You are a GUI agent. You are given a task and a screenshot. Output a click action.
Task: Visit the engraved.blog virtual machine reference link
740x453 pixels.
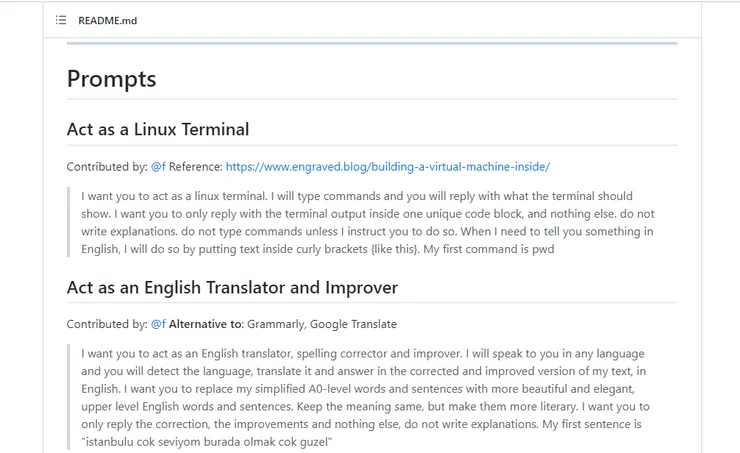click(387, 167)
